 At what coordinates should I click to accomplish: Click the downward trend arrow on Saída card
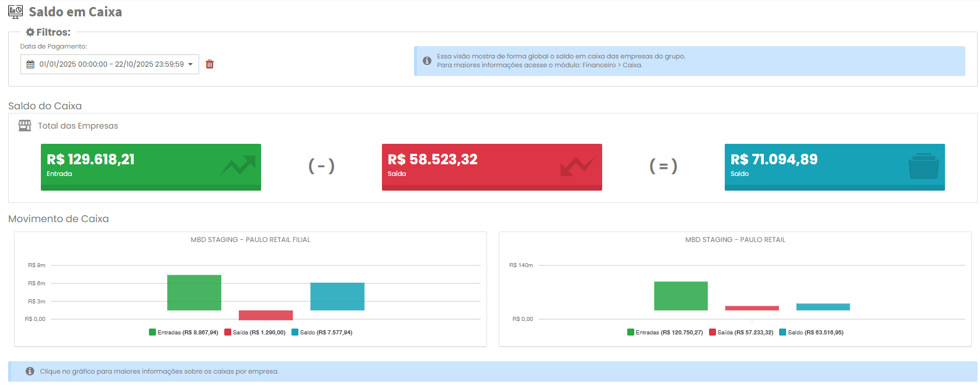click(x=577, y=166)
